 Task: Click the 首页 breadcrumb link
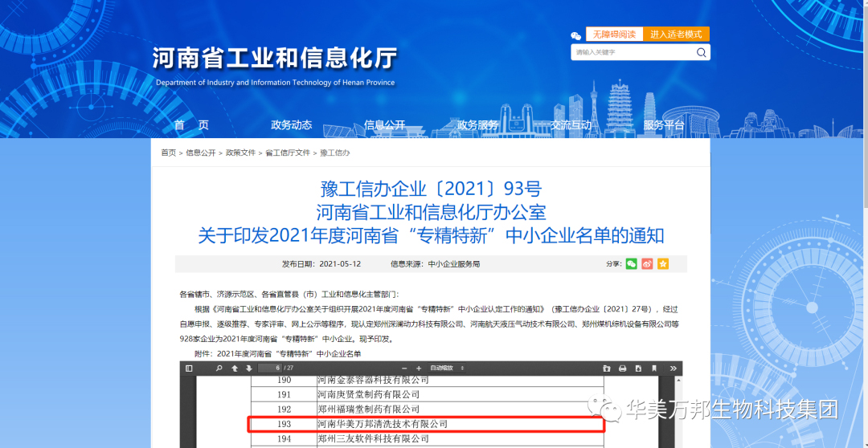168,153
